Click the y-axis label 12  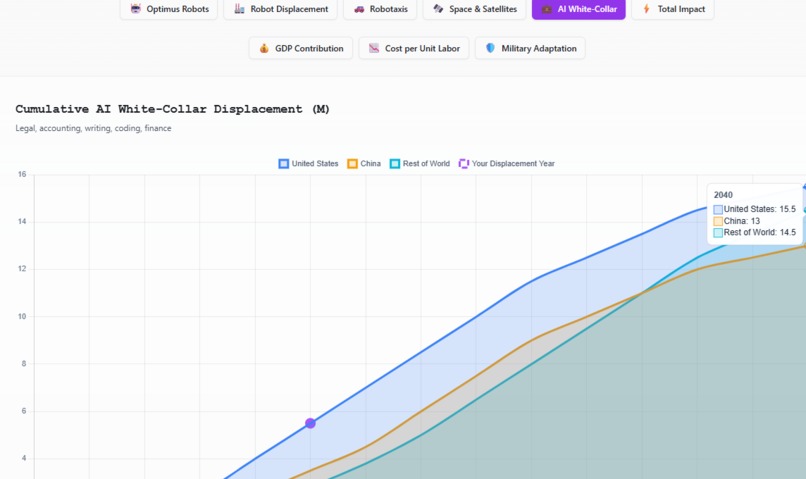[22, 269]
